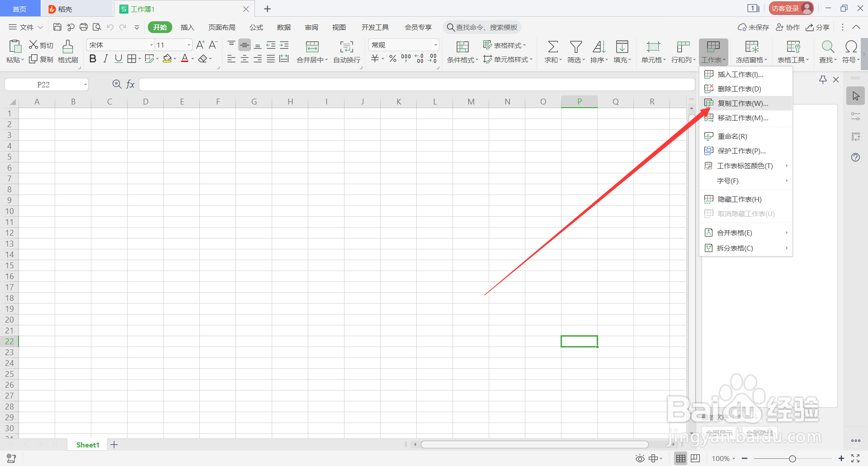Screen dimensions: 868x466
Task: Toggle center vertical alignment
Action: point(245,45)
